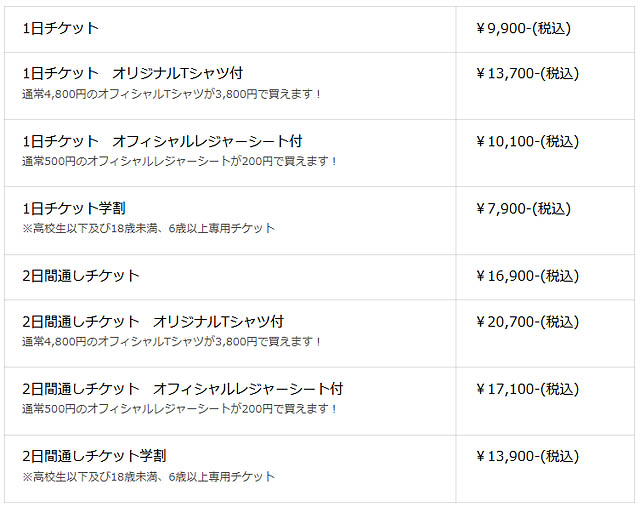Click the T-shirt discount note under 1日チケット
Viewport: 640px width, 507px height.
172,94
